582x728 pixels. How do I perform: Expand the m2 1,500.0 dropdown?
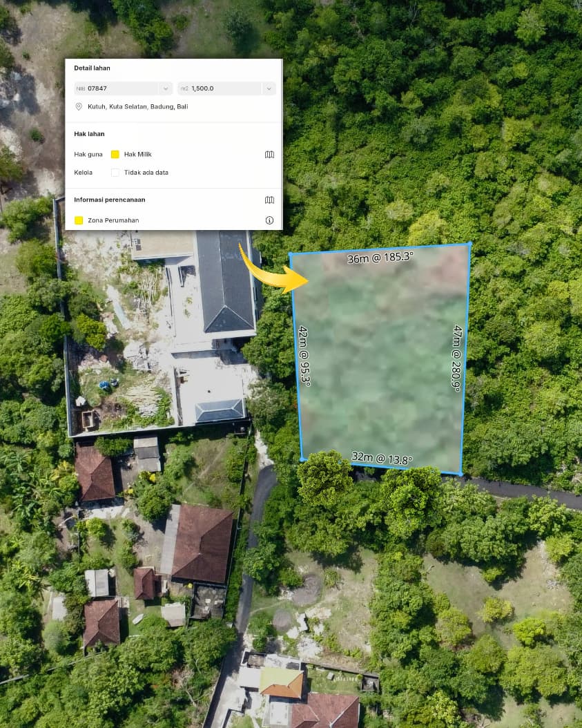pyautogui.click(x=269, y=88)
